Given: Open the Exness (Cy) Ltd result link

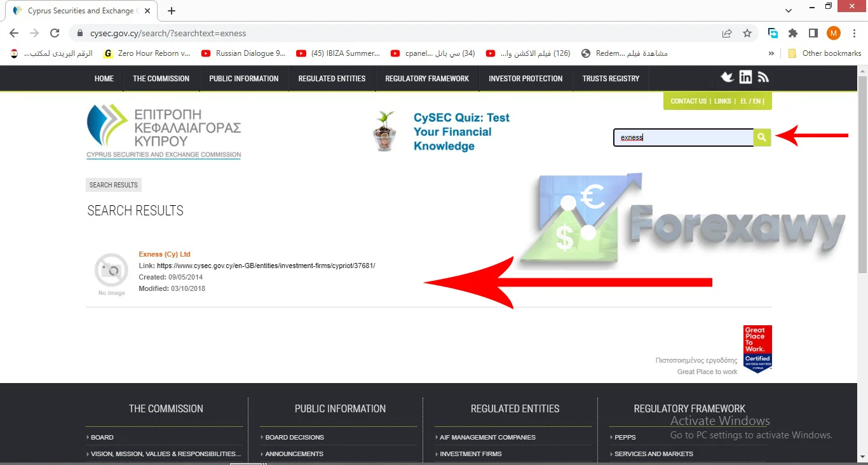Looking at the screenshot, I should [x=165, y=254].
